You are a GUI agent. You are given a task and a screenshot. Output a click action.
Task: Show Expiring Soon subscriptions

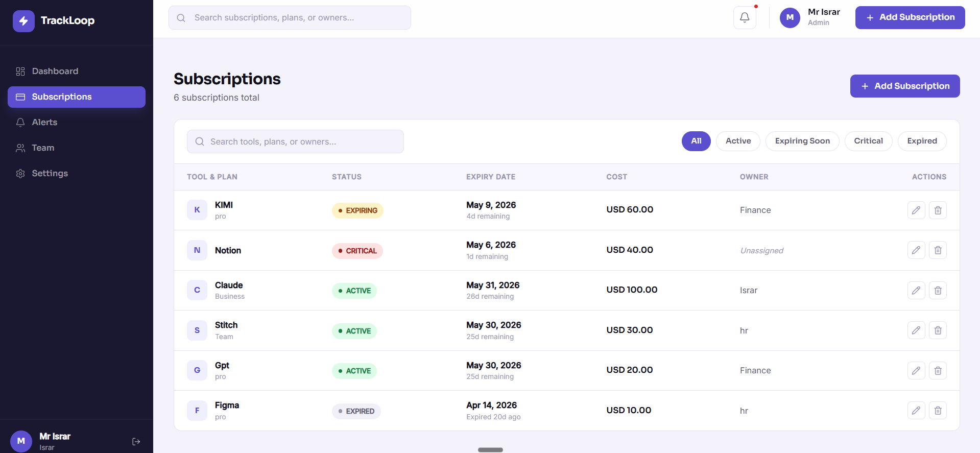pos(802,141)
